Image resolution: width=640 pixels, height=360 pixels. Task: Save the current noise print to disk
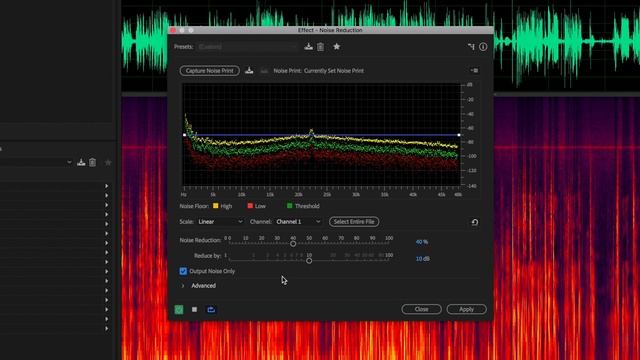click(249, 71)
